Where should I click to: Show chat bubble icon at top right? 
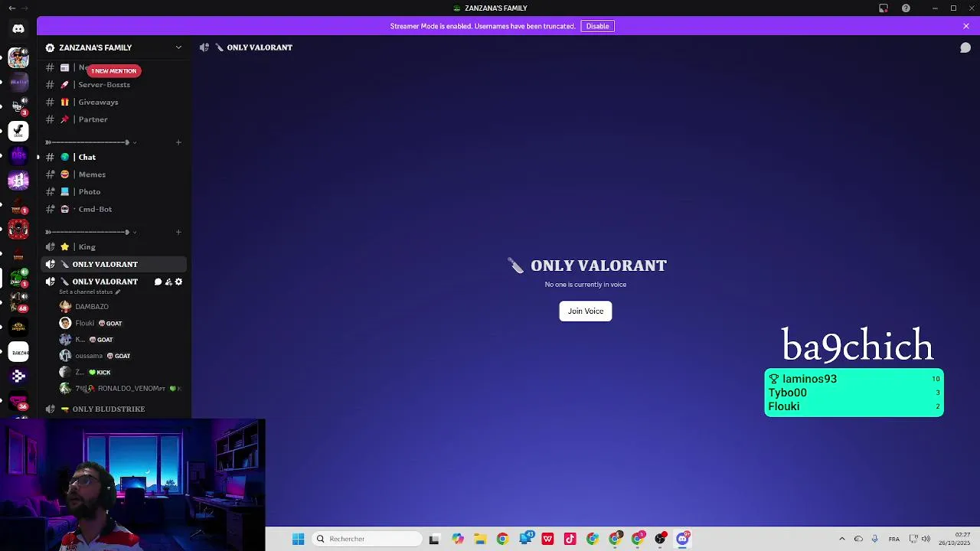[x=965, y=47]
